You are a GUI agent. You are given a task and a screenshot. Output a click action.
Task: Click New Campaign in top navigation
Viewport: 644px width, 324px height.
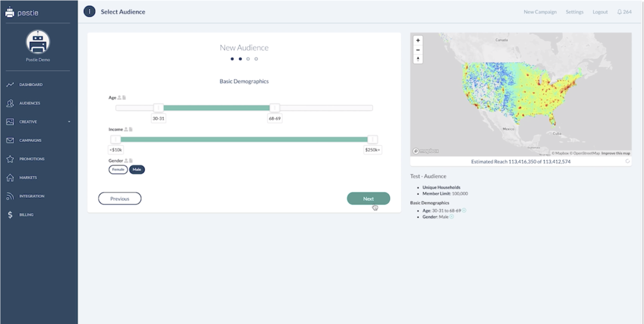[x=540, y=12]
